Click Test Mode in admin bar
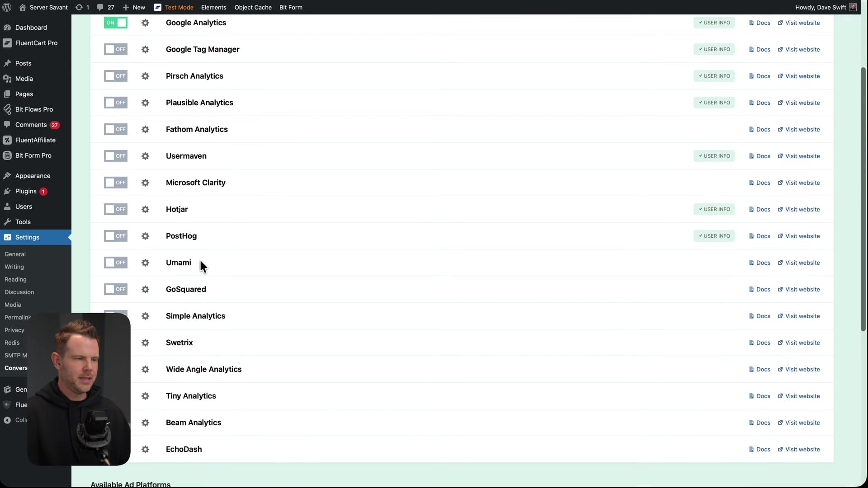 (174, 7)
